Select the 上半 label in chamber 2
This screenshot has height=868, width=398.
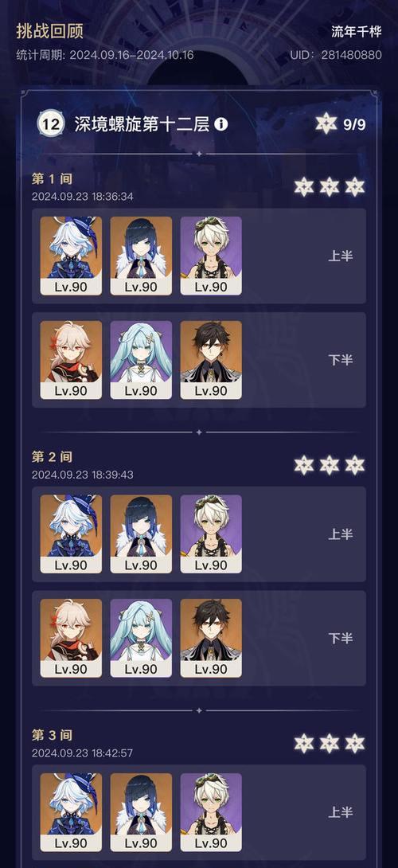pyautogui.click(x=341, y=534)
